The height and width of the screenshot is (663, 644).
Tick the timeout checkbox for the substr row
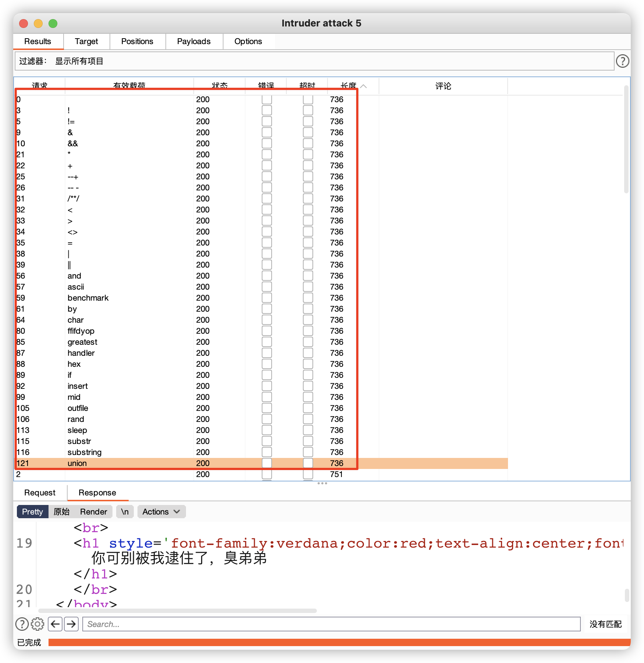(x=308, y=441)
